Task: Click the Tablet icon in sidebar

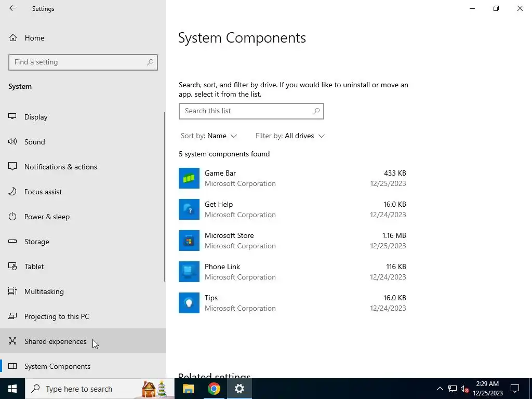Action: coord(12,267)
